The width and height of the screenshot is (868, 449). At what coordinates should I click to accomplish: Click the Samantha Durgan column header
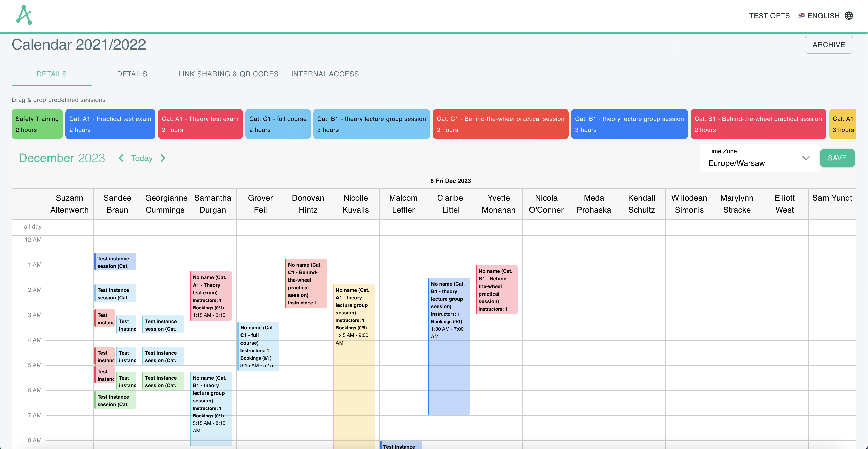(213, 204)
